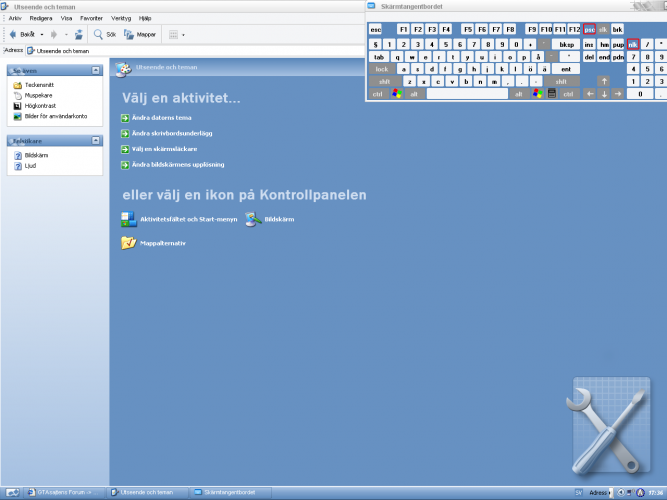Viewport: 667px width, 500px height.
Task: Open the Högkontrast settings
Action: pos(39,105)
